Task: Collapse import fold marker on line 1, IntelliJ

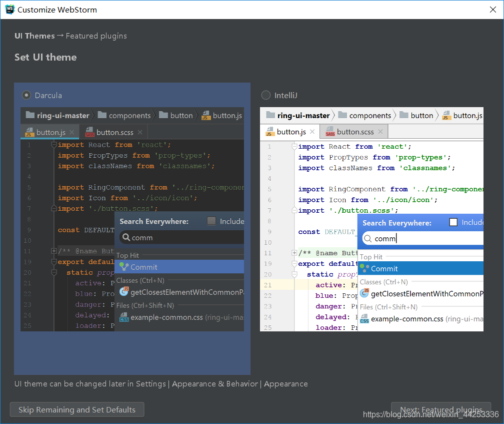Action: 294,146
